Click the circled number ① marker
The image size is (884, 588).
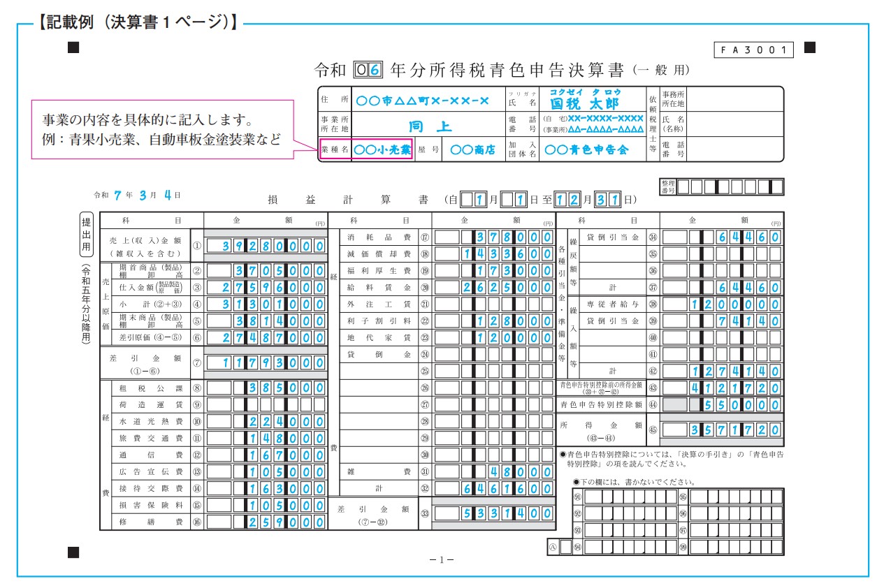[x=196, y=246]
